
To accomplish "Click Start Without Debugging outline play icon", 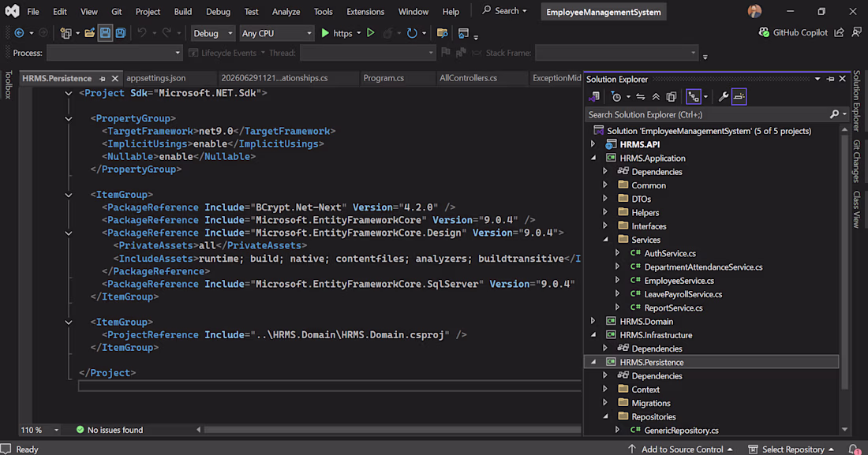I will (x=371, y=33).
